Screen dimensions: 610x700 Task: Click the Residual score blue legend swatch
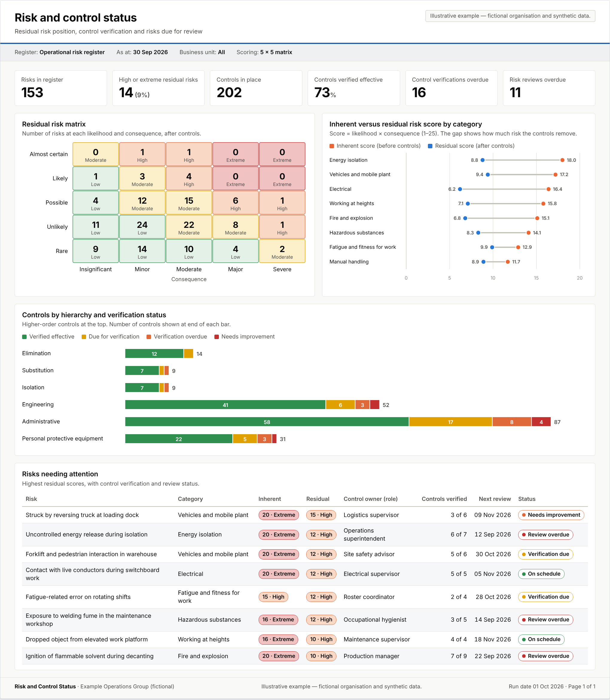pos(430,146)
